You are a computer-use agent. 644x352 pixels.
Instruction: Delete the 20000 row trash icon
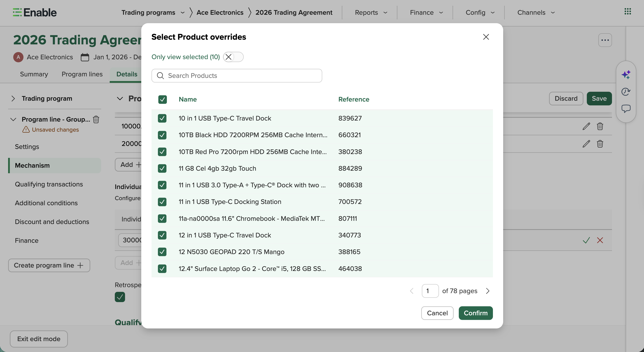point(600,144)
